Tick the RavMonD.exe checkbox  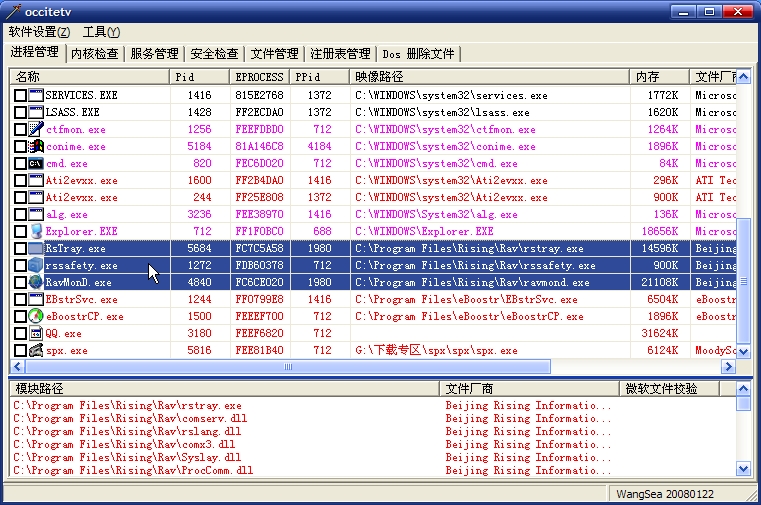pos(20,282)
